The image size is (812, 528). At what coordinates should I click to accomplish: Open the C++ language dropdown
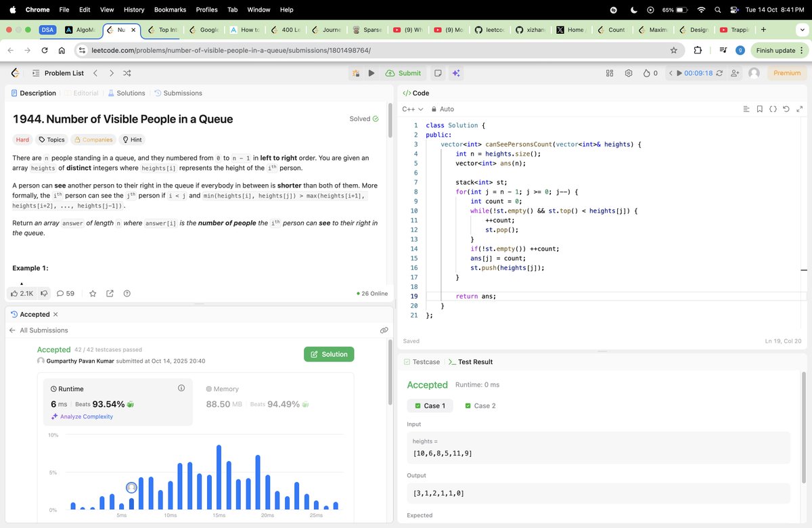coord(412,109)
